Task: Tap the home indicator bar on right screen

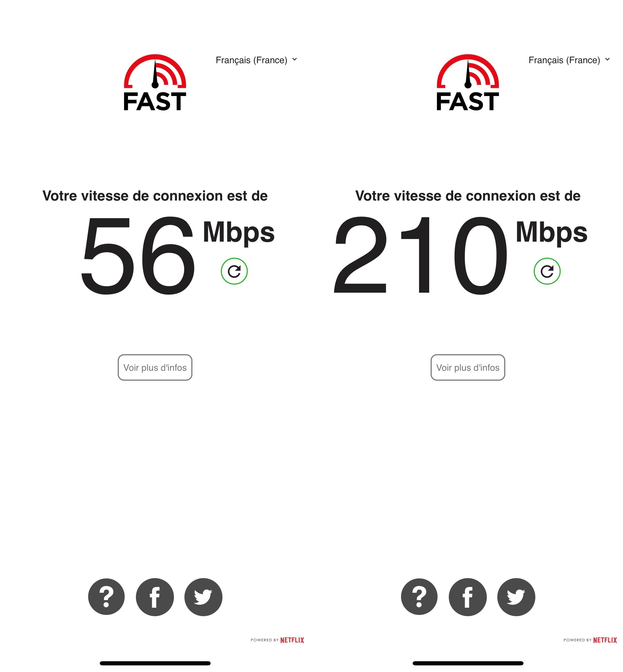Action: (x=468, y=663)
